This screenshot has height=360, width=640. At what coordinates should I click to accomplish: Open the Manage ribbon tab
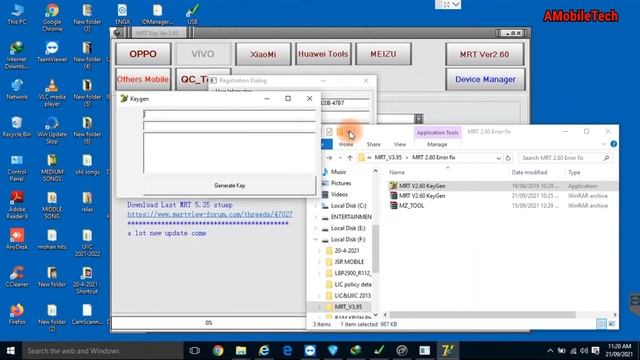click(437, 144)
